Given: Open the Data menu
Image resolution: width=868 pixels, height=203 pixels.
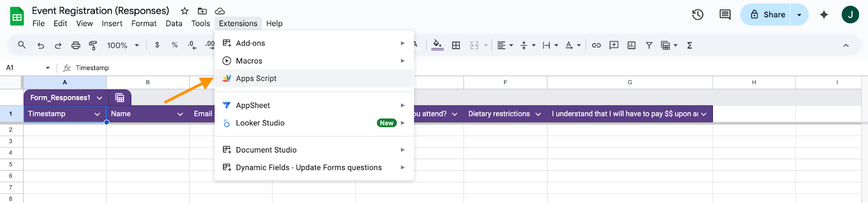Looking at the screenshot, I should 174,23.
